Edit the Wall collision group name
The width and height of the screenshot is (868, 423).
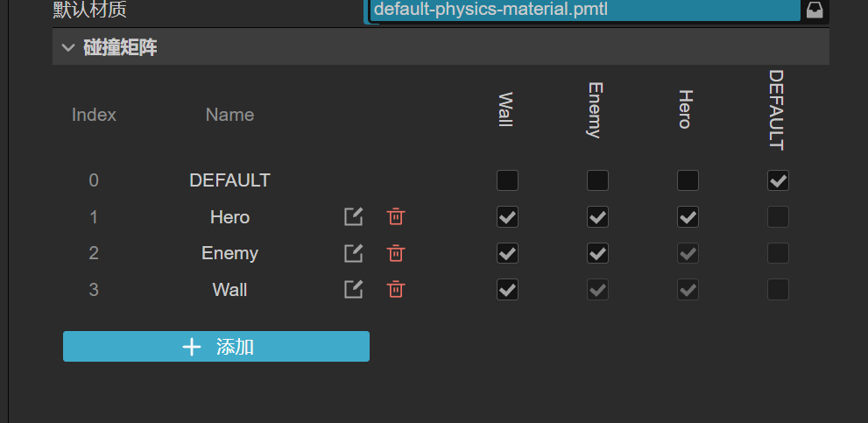(353, 289)
